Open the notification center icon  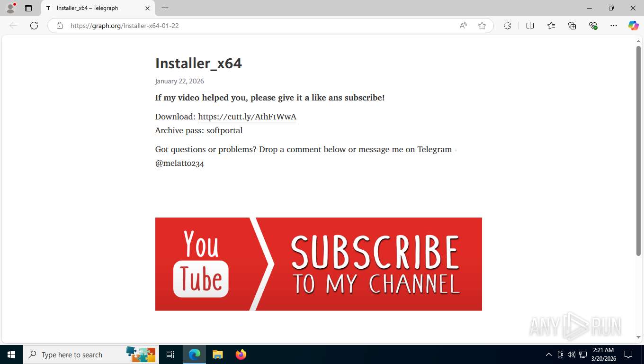pyautogui.click(x=628, y=355)
